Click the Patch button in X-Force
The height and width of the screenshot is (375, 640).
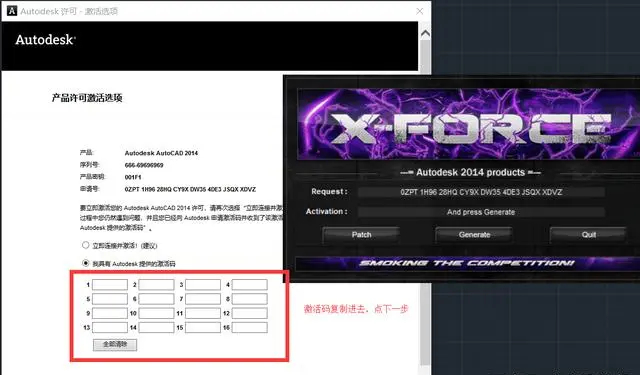tap(361, 235)
